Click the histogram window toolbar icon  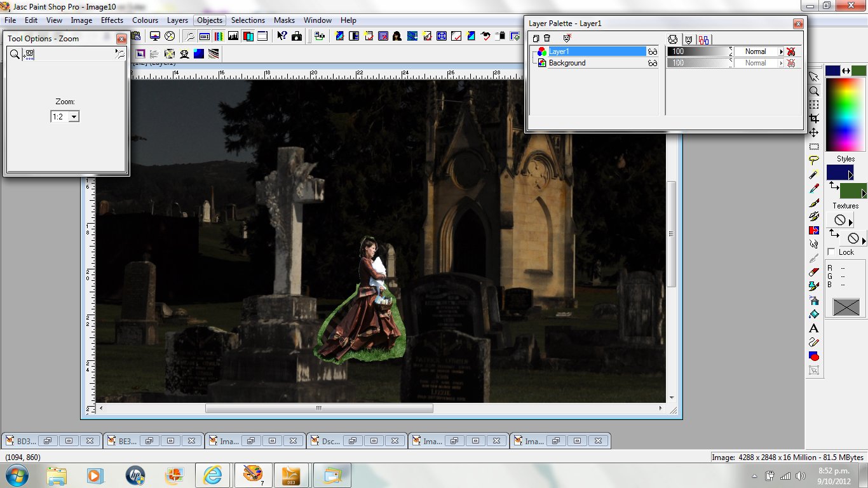click(233, 36)
